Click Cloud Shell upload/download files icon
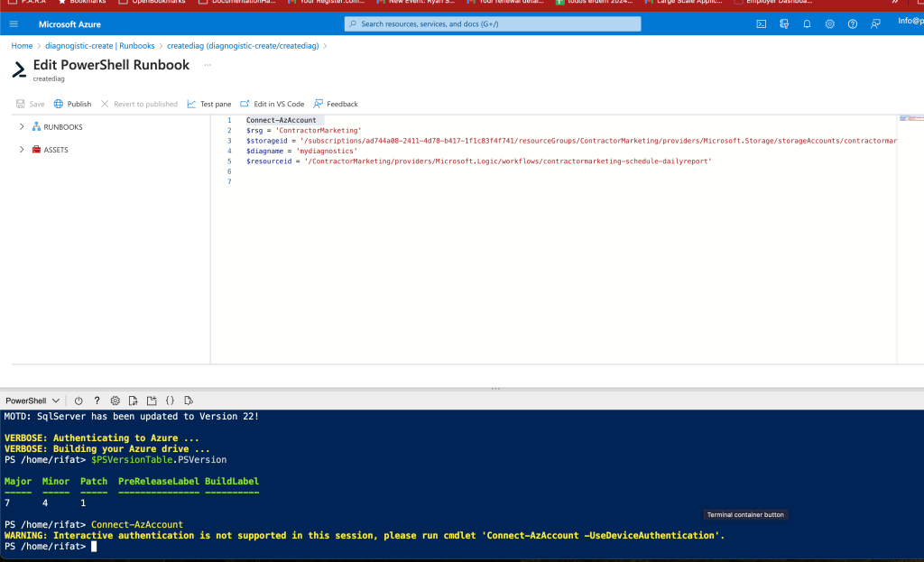924x562 pixels. tap(134, 401)
